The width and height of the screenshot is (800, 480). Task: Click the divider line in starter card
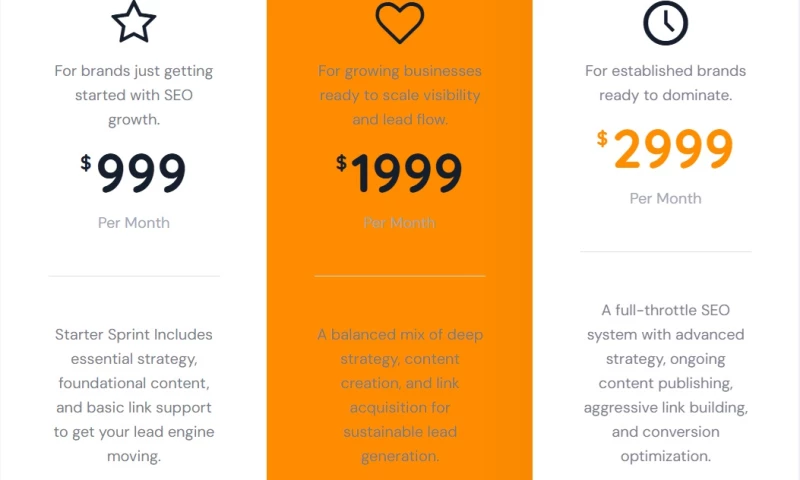pos(133,276)
